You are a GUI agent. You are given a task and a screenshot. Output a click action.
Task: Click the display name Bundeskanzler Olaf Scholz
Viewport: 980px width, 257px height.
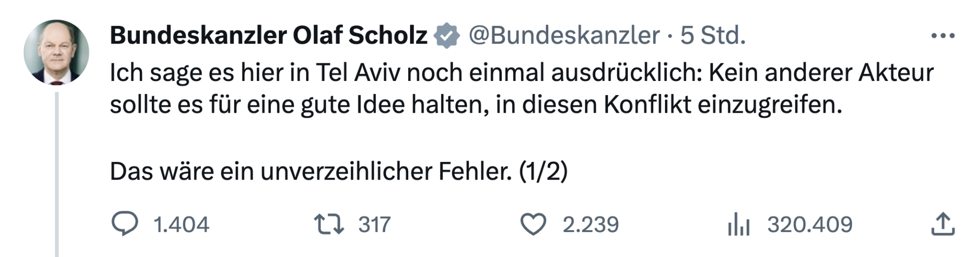pyautogui.click(x=269, y=35)
